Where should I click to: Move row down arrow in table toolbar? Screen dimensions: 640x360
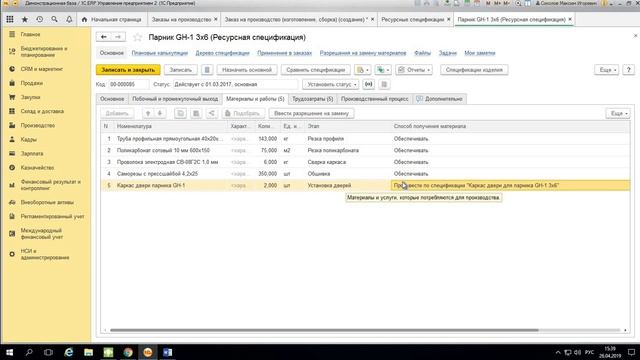point(160,113)
